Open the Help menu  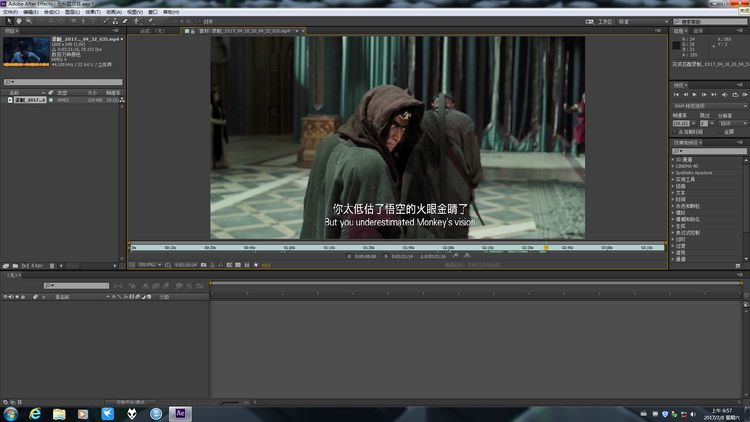(x=171, y=12)
